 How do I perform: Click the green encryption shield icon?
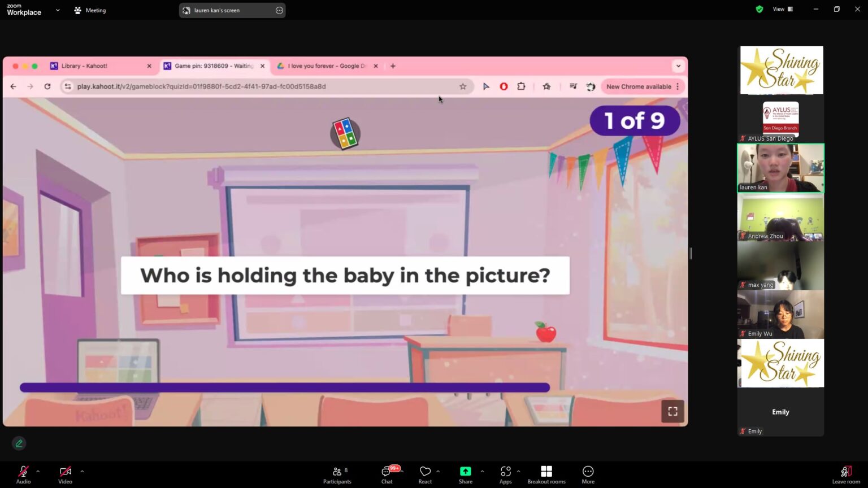(759, 9)
